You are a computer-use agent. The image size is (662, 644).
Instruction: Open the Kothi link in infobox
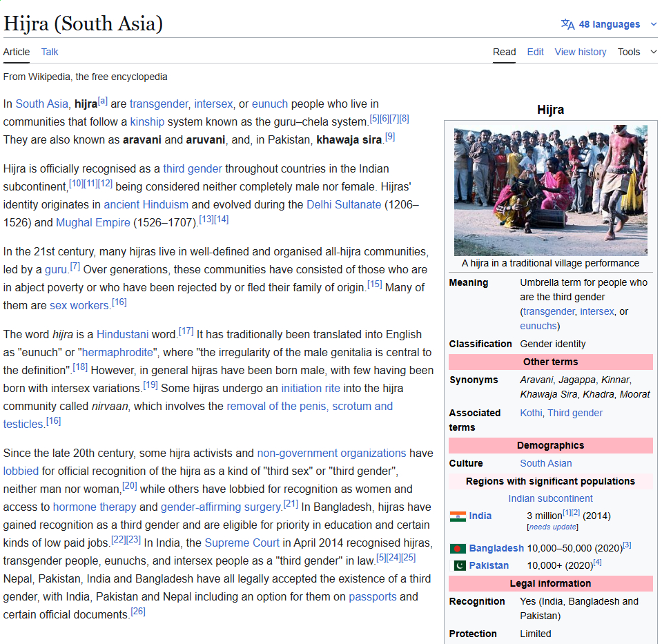click(x=531, y=413)
